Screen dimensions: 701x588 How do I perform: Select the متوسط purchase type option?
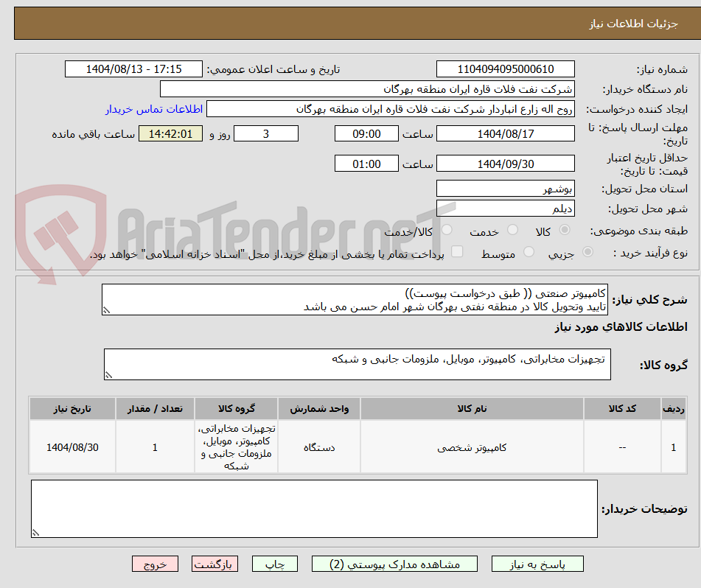pyautogui.click(x=528, y=253)
